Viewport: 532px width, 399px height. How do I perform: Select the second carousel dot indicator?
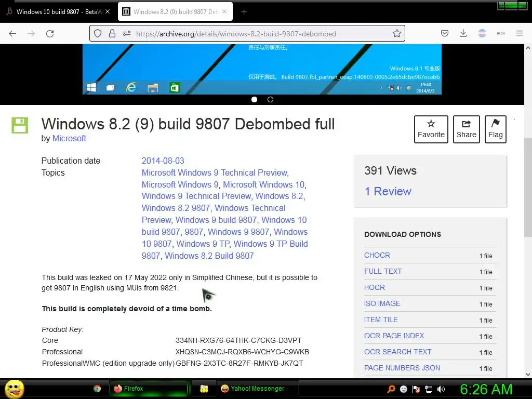pos(270,99)
